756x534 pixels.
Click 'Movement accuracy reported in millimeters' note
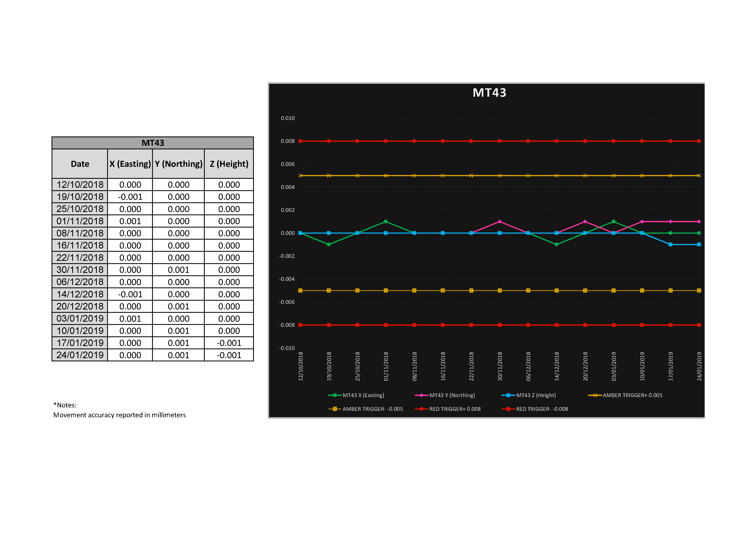click(x=120, y=415)
